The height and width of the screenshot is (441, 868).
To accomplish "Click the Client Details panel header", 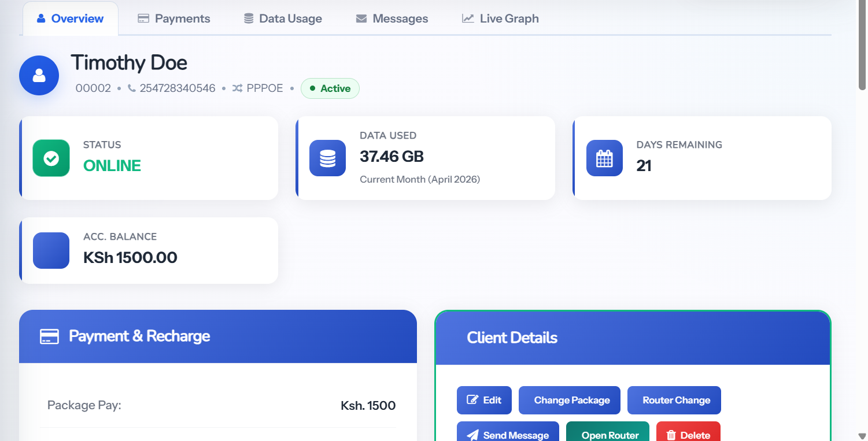I will 633,338.
